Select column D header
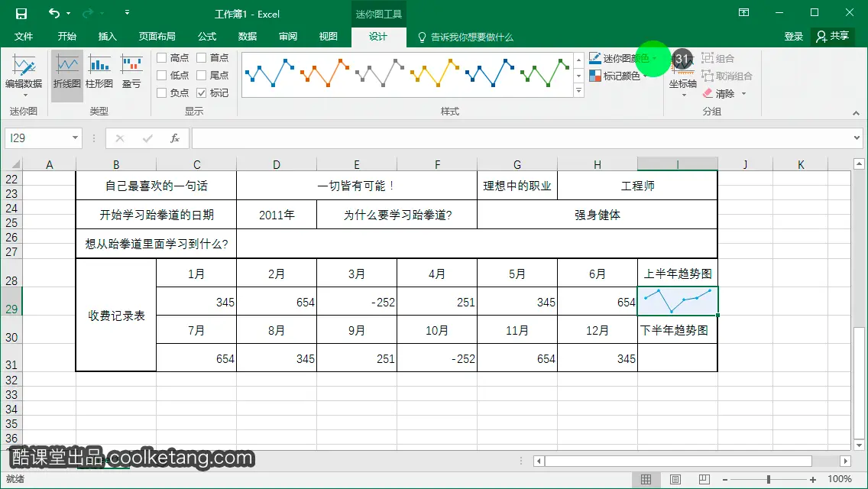Viewport: 868px width, 489px height. tap(277, 164)
